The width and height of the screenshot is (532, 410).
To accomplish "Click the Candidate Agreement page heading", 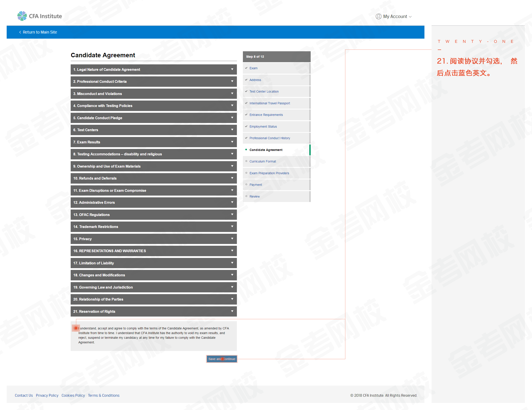I will pos(103,55).
